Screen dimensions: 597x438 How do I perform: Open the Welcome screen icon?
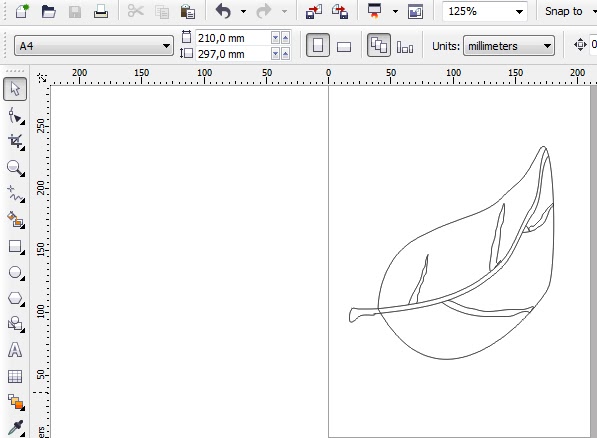[415, 12]
